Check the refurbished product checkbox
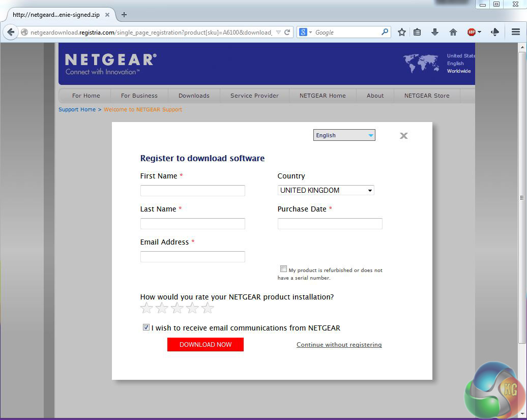The image size is (527, 420). click(x=283, y=269)
